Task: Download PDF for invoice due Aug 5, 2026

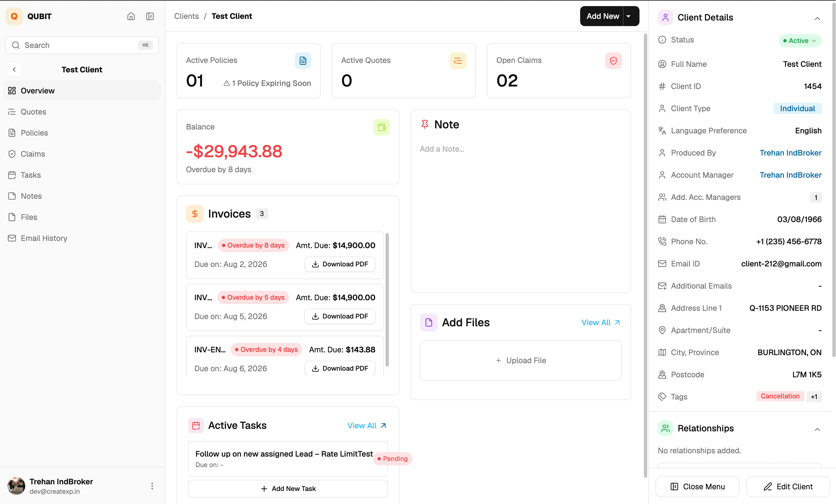Action: pos(340,316)
